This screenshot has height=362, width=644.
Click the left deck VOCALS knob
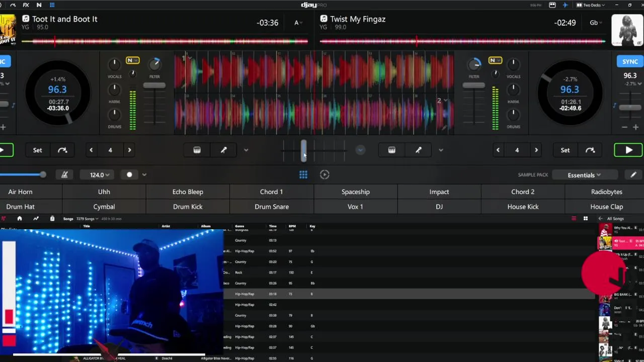pyautogui.click(x=114, y=64)
